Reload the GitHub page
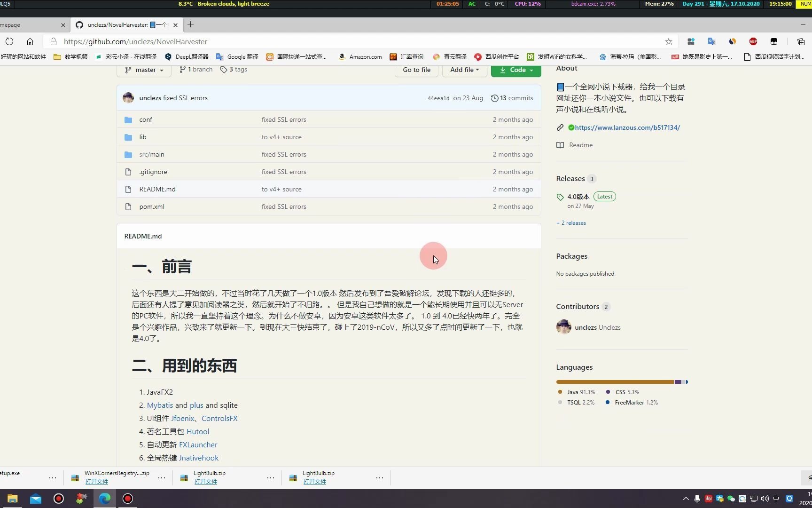The height and width of the screenshot is (508, 812). point(9,41)
